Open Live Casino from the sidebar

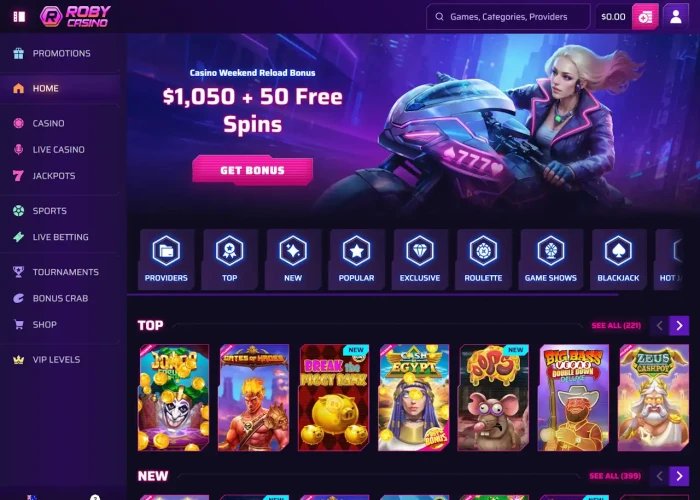click(60, 150)
